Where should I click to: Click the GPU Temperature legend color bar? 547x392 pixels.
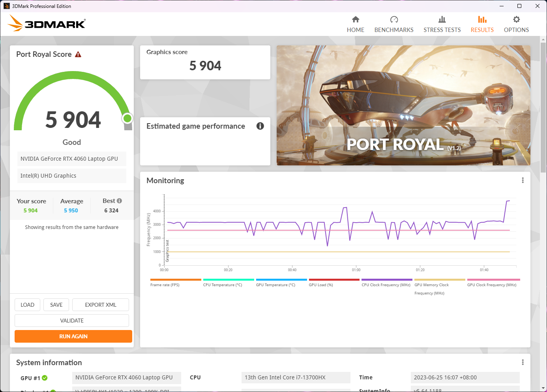281,279
